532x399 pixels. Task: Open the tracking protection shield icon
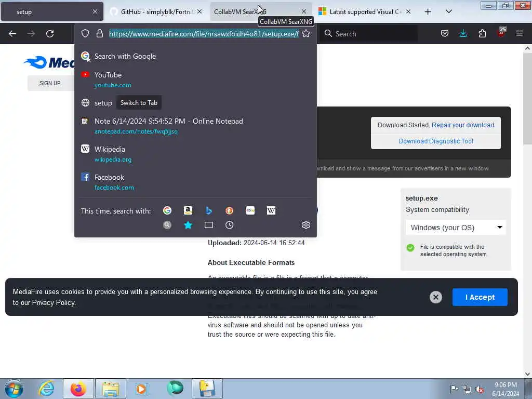click(85, 33)
